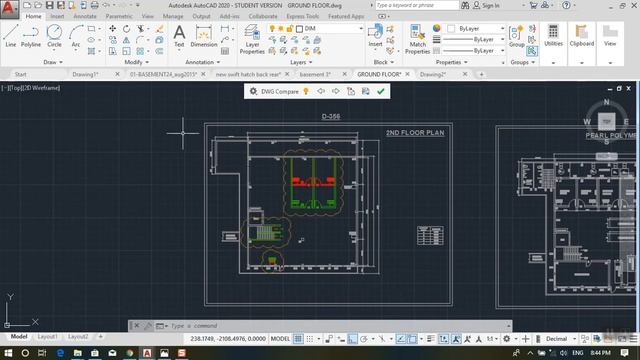Click the keyword search box

point(417,5)
